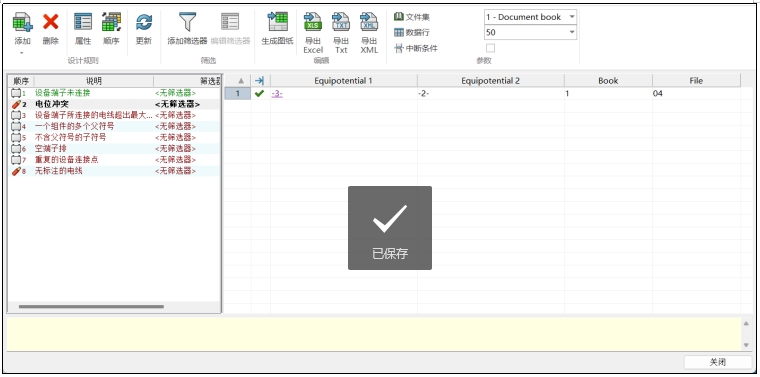The image size is (760, 377).
Task: Click the green checkmark in row 1
Action: click(x=260, y=93)
